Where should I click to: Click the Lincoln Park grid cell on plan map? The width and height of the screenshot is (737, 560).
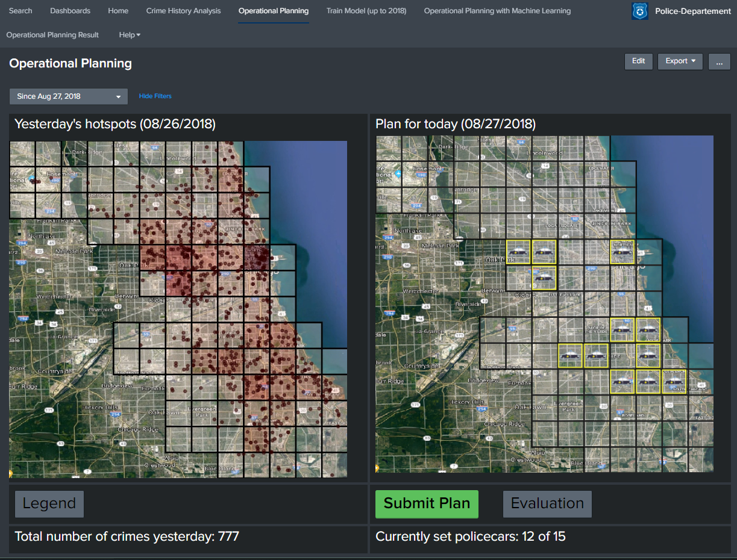[622, 226]
